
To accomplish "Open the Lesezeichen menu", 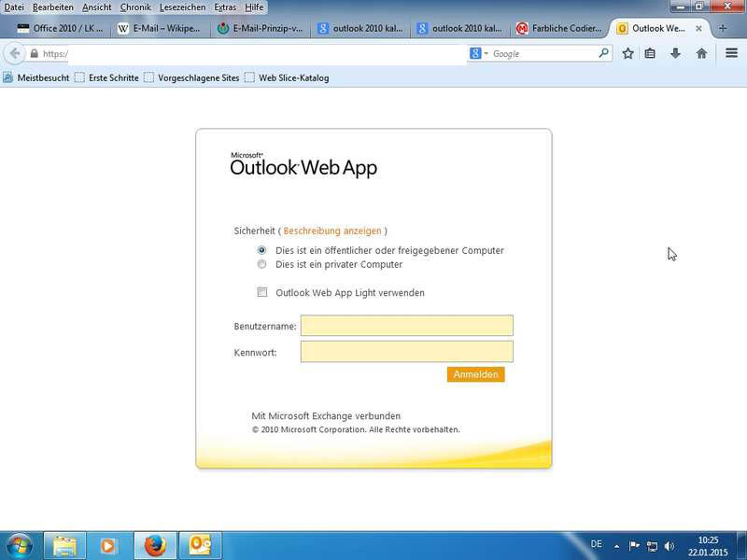I will (x=182, y=7).
